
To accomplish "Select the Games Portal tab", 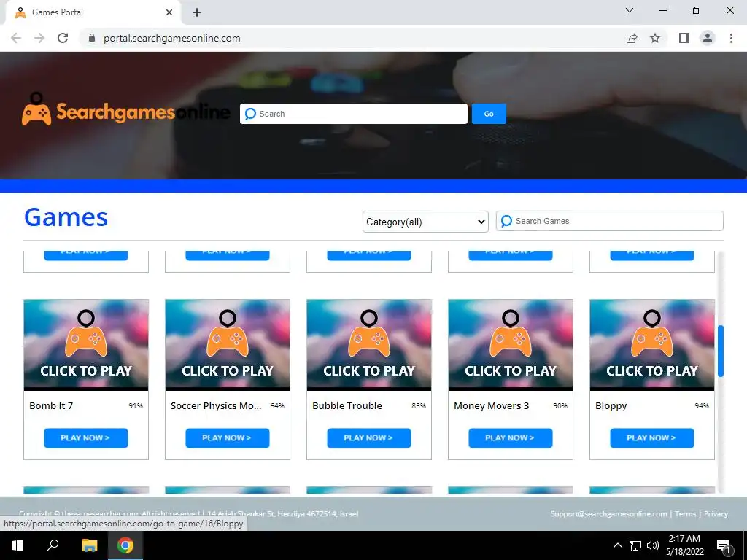I will point(93,12).
